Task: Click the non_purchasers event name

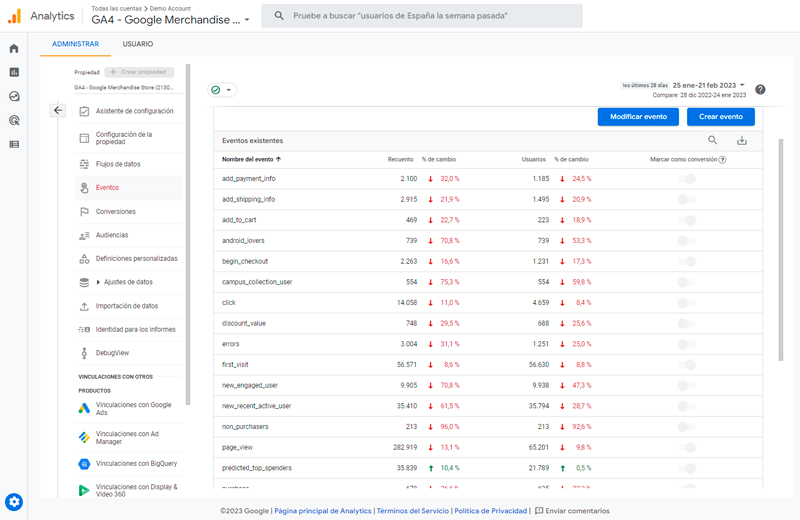Action: 245,427
